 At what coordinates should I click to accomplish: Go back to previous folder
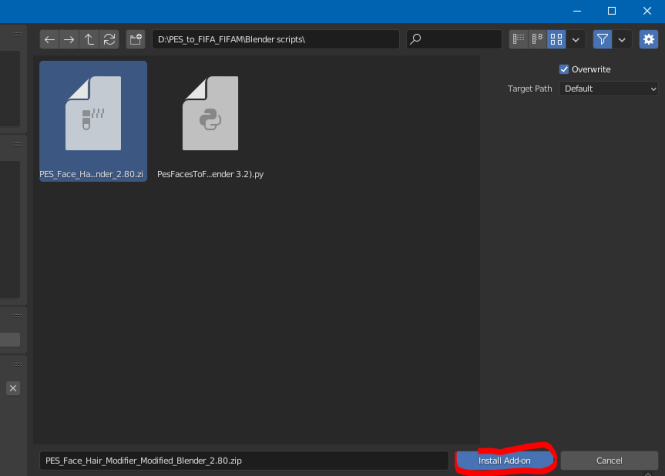50,39
